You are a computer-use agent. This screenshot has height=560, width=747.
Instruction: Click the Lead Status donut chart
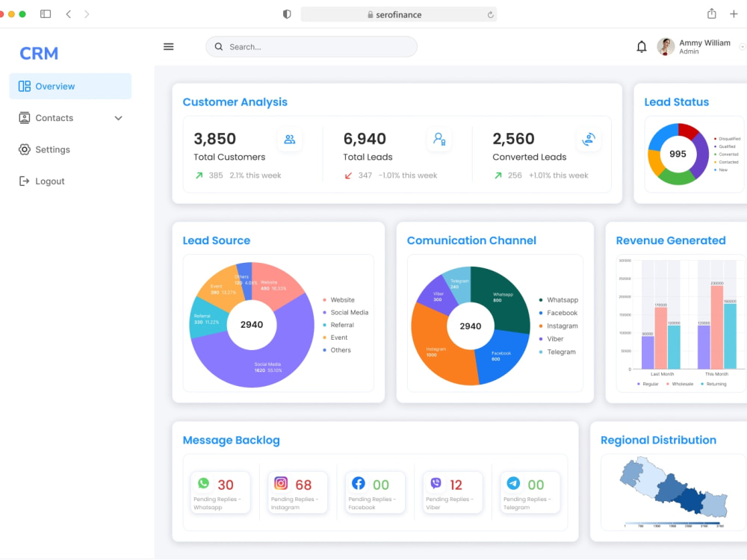678,155
